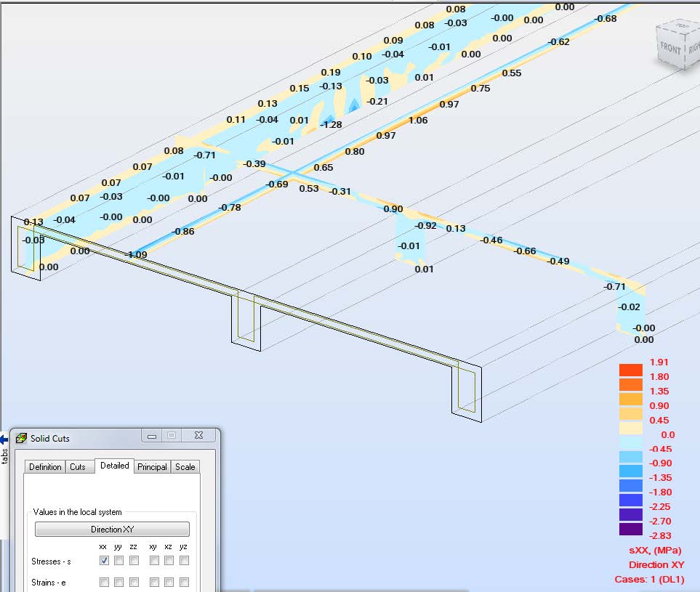Enable the xy stresses checkbox

pyautogui.click(x=154, y=560)
